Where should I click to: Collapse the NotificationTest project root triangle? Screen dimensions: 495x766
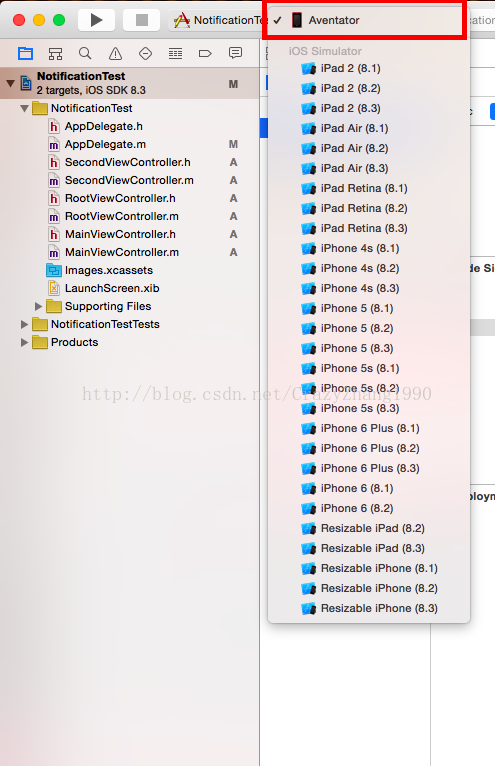click(x=10, y=83)
